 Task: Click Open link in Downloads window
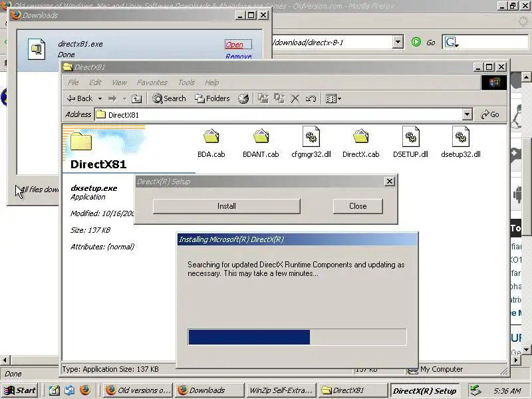tap(235, 45)
